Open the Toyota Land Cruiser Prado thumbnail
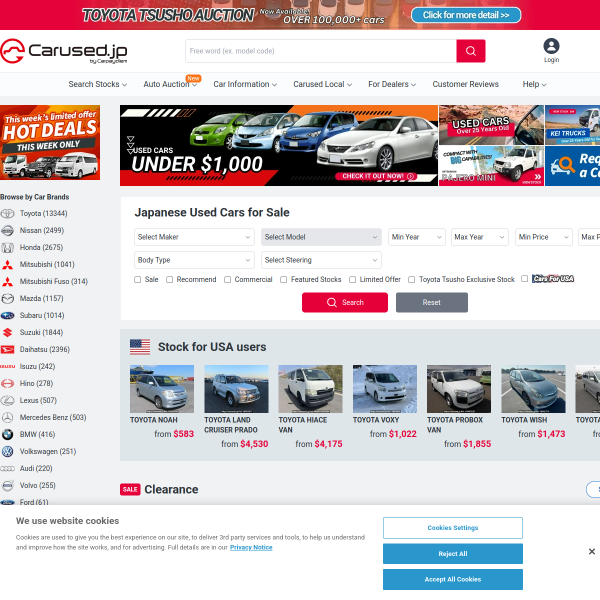Viewport: 600px width, 600px height. click(236, 389)
